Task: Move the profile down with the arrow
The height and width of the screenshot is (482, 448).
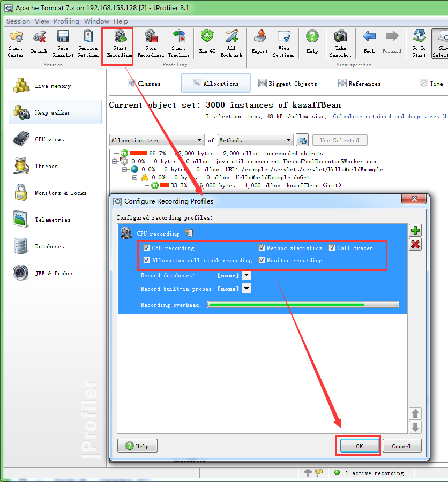Action: click(x=415, y=427)
